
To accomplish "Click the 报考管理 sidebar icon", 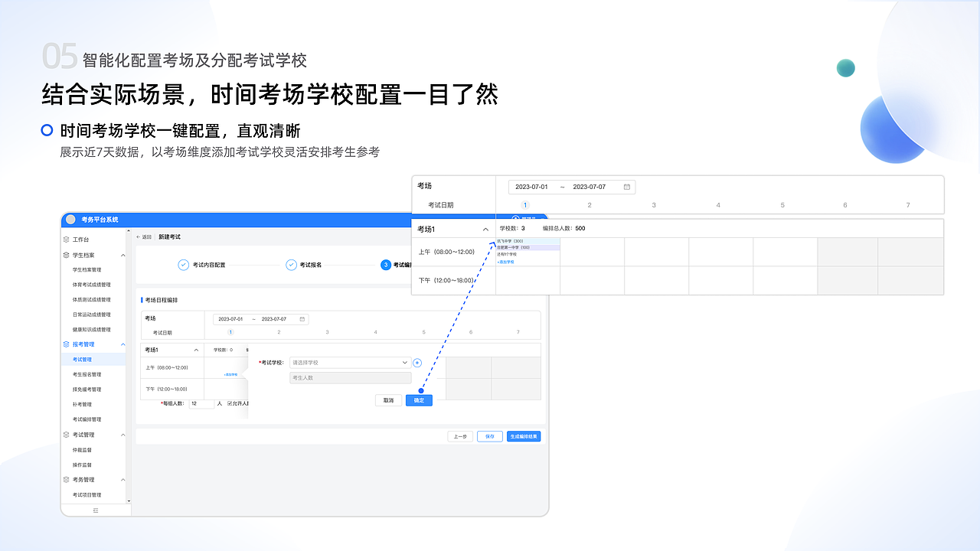I will tap(67, 344).
